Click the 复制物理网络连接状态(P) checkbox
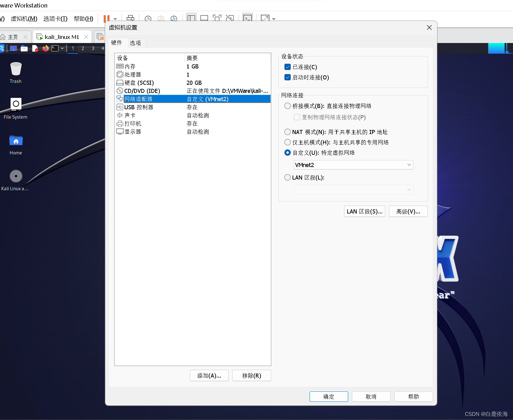 tap(297, 117)
